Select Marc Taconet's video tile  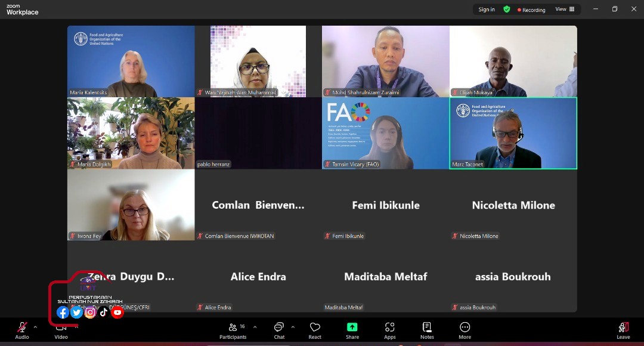[x=513, y=133]
